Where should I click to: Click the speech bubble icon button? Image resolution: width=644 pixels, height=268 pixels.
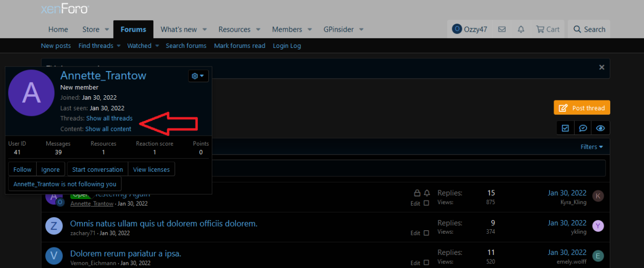583,128
